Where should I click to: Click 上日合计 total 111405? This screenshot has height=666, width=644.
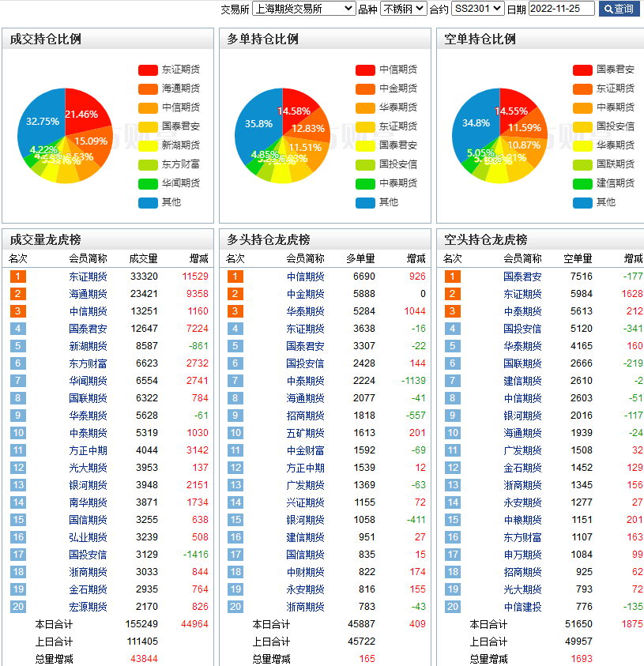142,642
